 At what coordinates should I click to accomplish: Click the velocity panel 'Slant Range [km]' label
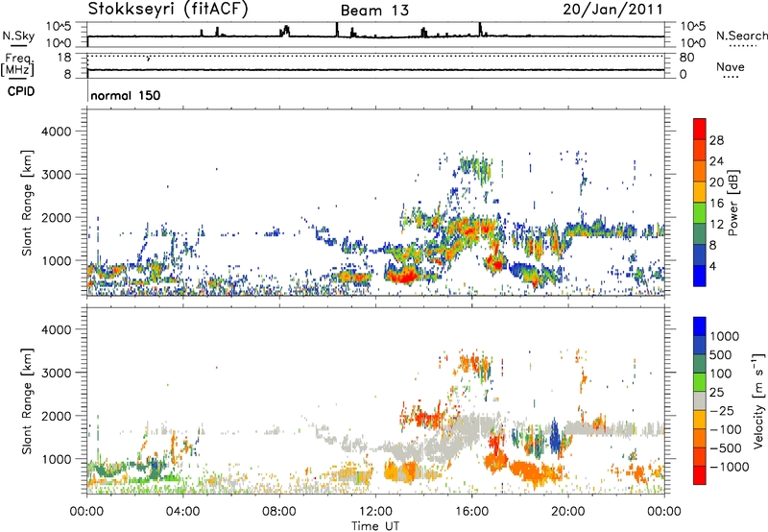tap(27, 400)
